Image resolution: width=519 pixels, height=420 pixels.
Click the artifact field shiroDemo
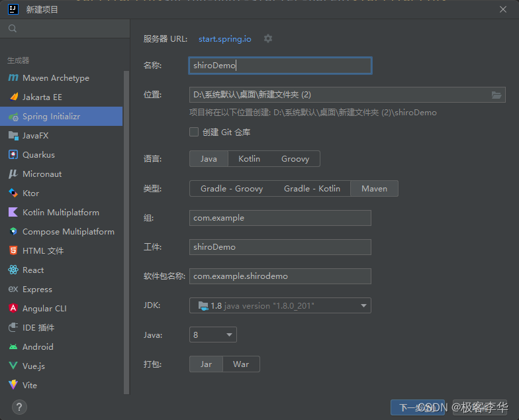pyautogui.click(x=281, y=247)
